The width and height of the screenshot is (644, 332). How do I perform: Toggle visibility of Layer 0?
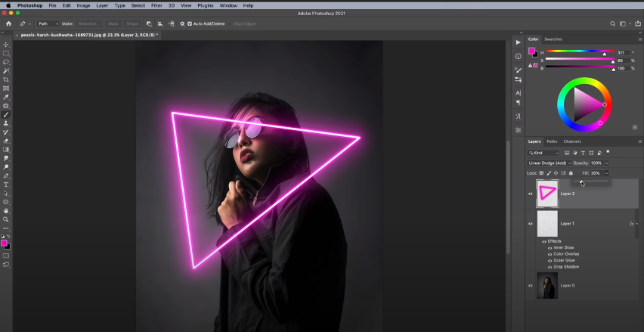tap(530, 285)
